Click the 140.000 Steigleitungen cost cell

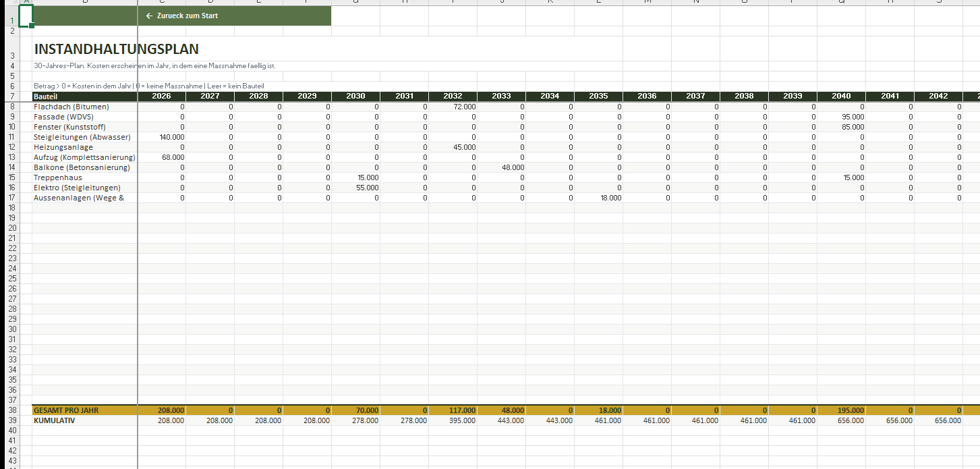point(162,137)
